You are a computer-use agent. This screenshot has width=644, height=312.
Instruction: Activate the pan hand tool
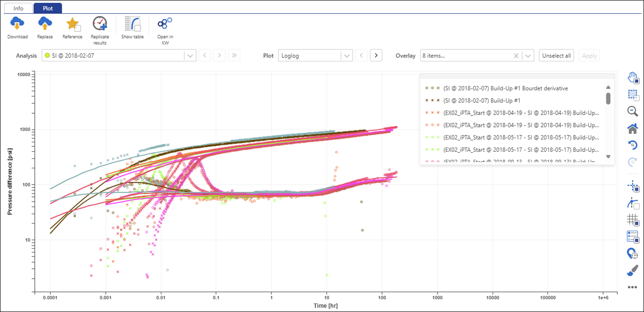click(633, 78)
